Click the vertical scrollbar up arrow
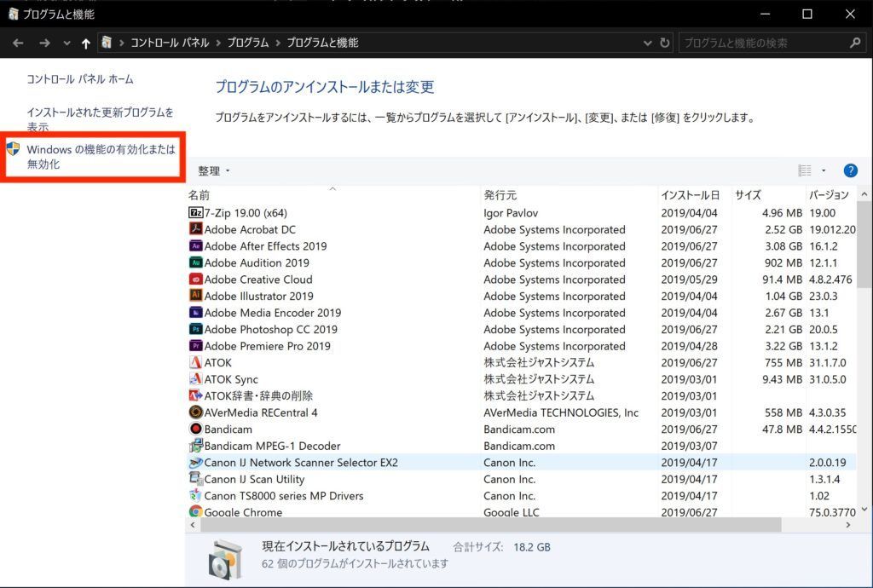The image size is (873, 588). 864,194
